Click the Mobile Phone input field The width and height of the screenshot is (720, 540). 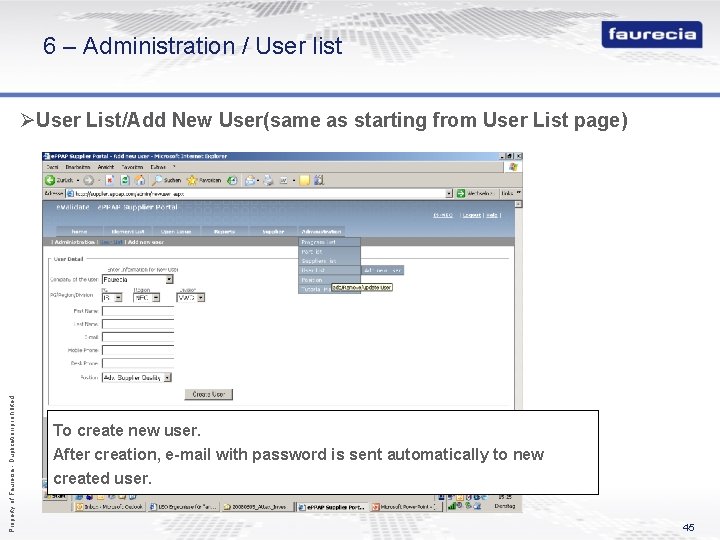(x=138, y=350)
